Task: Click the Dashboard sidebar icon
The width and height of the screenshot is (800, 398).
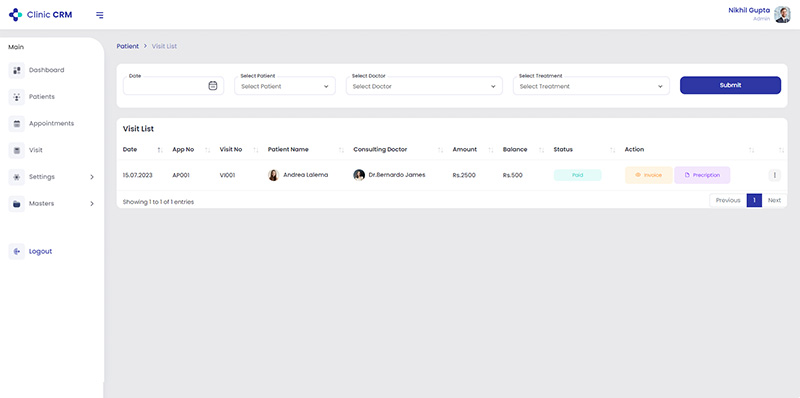Action: tap(16, 70)
